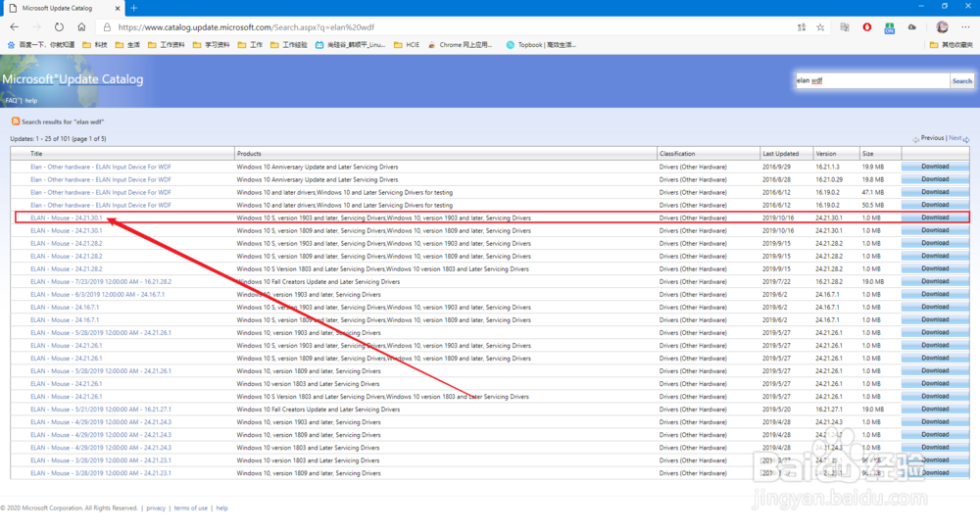Open the Chrome 网上应用 bookmark
Screen dimensions: 980x531
tap(460, 45)
